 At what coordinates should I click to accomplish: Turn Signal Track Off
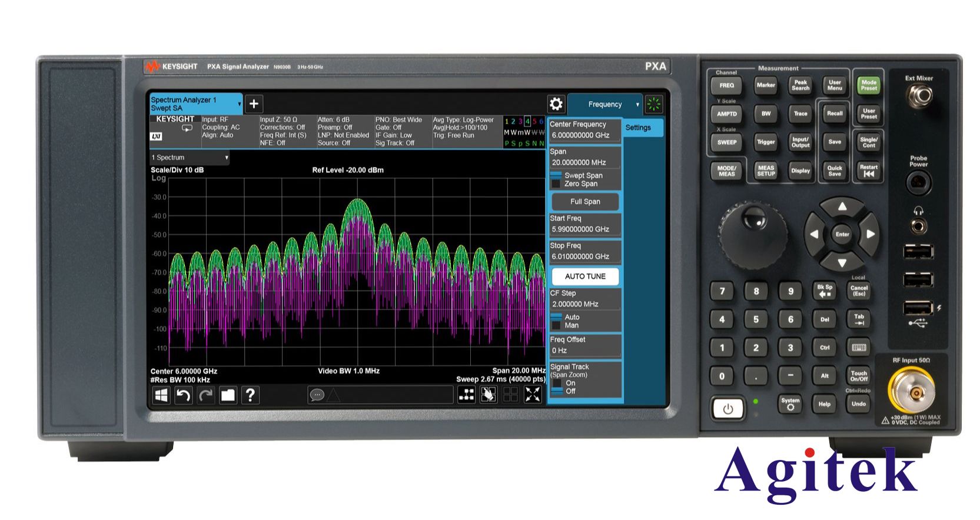pos(563,391)
